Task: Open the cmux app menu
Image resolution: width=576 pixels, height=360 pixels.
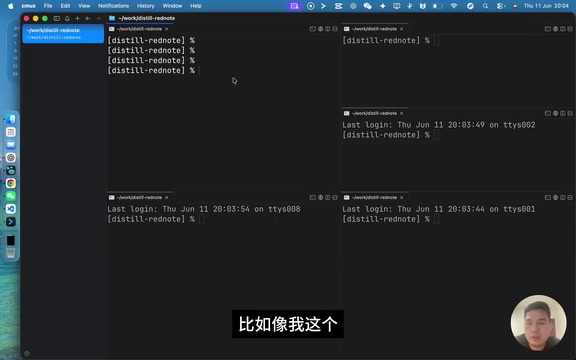Action: [28, 6]
